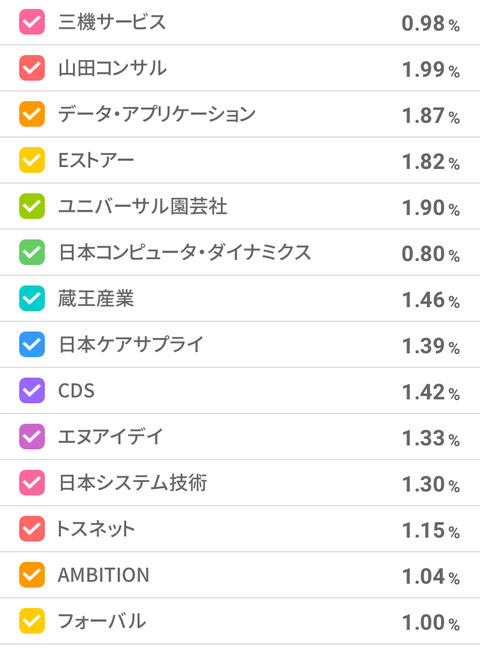Toggle the トスネット red checkbox

click(32, 529)
